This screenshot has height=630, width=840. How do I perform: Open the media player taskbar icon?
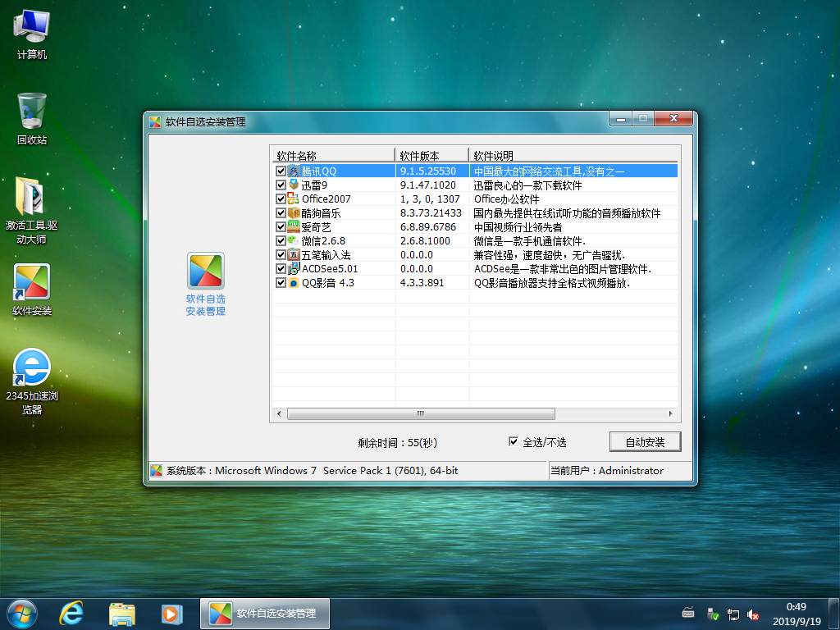pyautogui.click(x=172, y=614)
